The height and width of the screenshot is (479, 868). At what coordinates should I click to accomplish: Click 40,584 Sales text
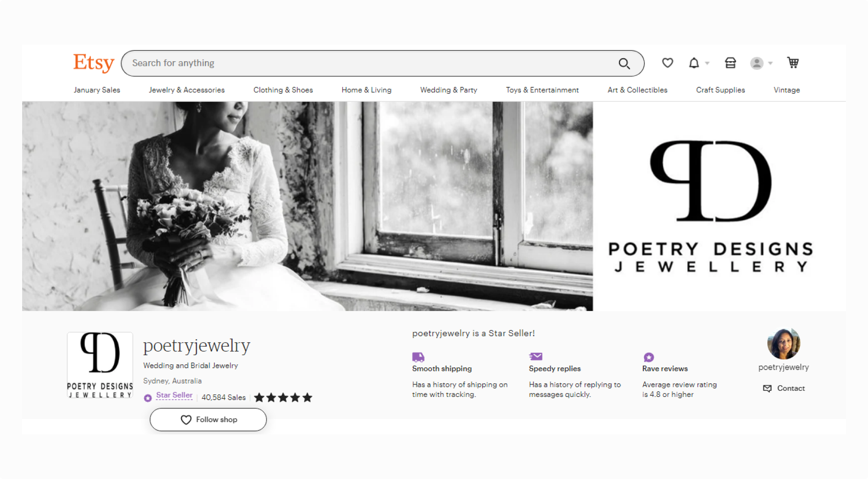[224, 397]
